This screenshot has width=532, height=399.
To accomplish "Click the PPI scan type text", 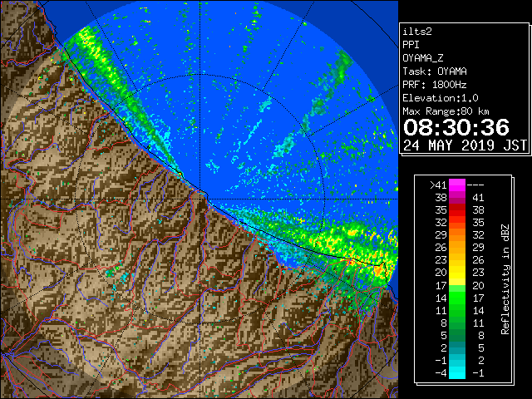I will pos(411,45).
